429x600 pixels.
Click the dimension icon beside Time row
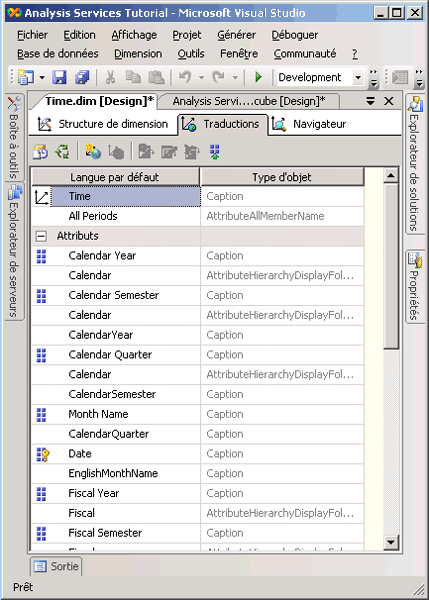(x=41, y=197)
